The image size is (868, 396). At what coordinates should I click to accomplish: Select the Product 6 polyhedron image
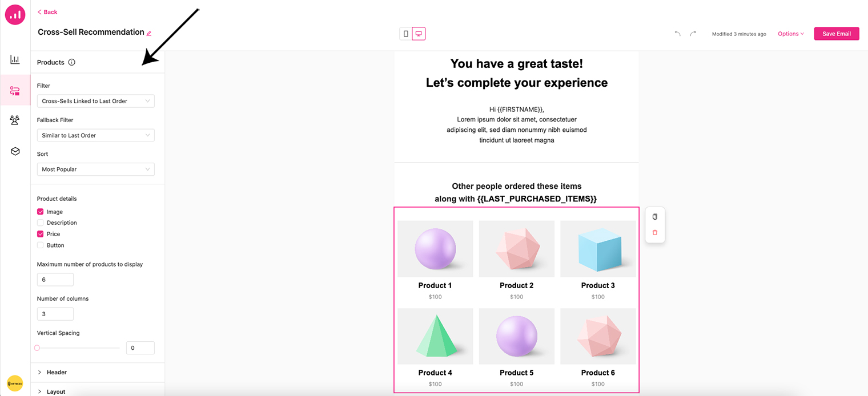[598, 336]
